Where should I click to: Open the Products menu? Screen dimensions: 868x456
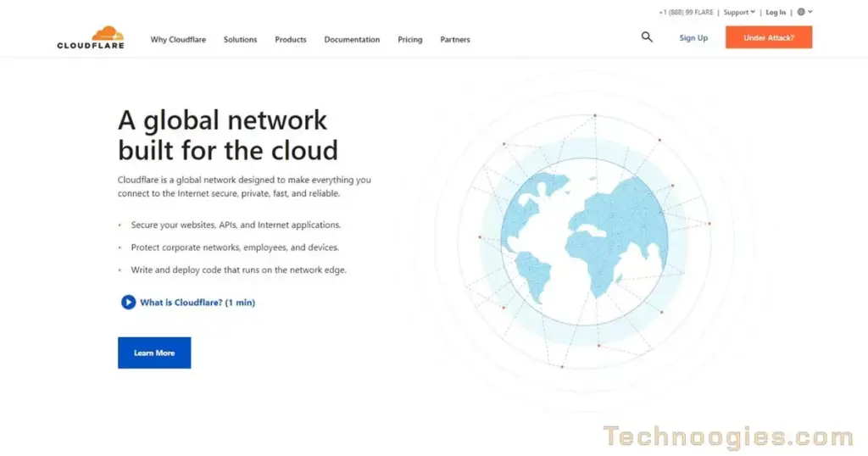click(x=291, y=39)
